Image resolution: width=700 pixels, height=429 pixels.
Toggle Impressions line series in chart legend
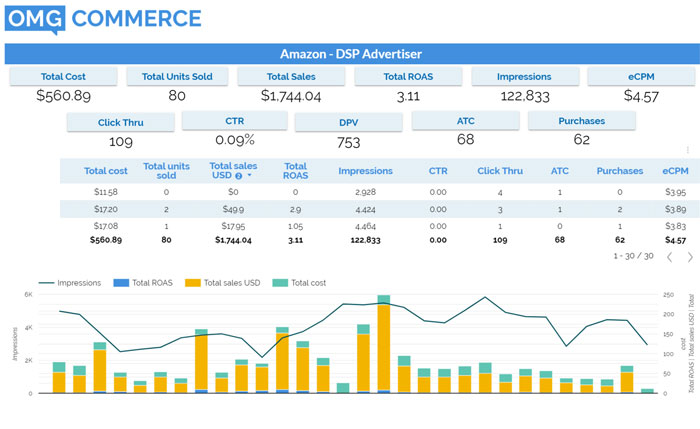coord(70,283)
